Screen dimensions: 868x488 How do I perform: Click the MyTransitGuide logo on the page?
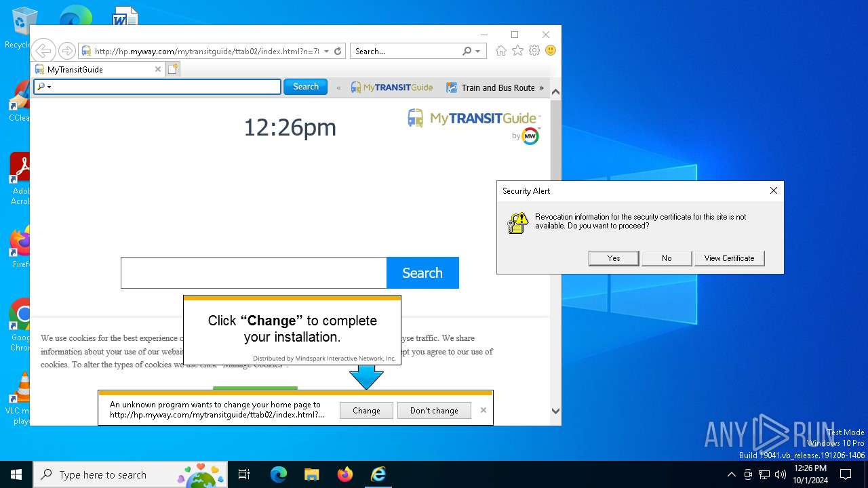tap(473, 119)
